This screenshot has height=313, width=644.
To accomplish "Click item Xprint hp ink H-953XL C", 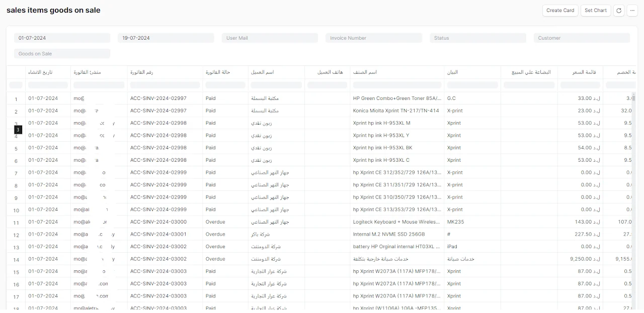I will 381,160.
